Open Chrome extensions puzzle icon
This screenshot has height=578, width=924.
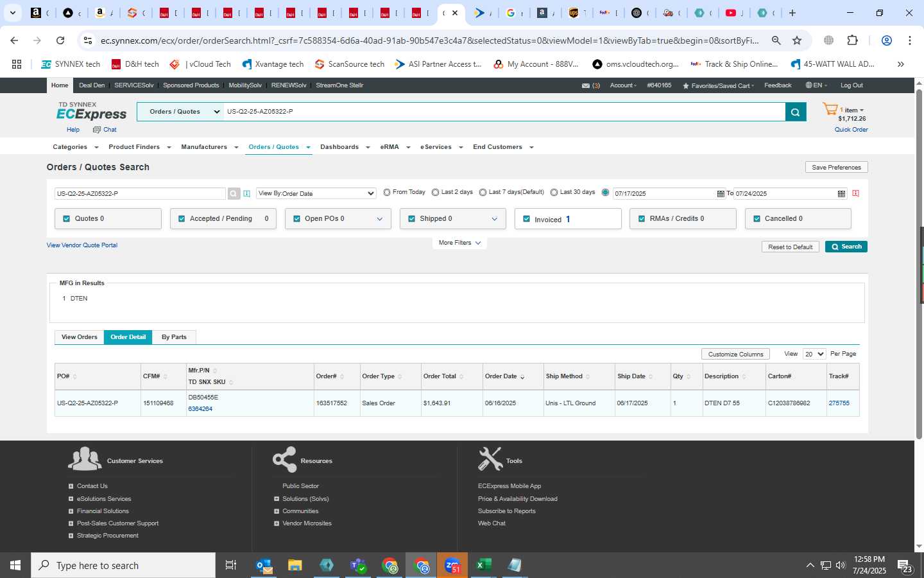point(852,40)
